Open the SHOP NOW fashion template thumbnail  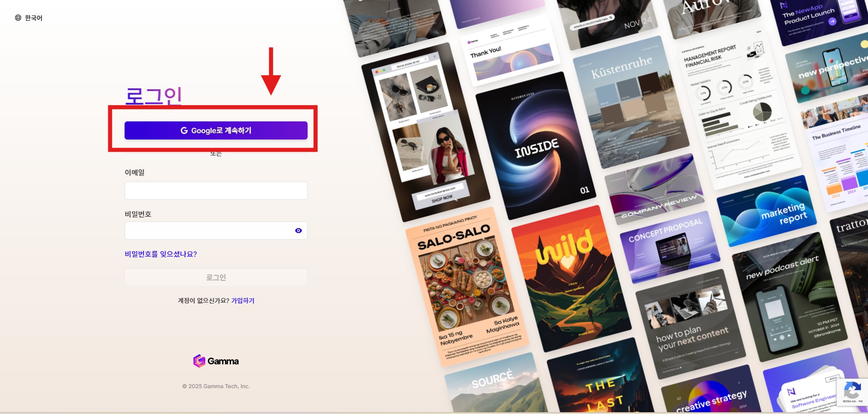pos(425,132)
